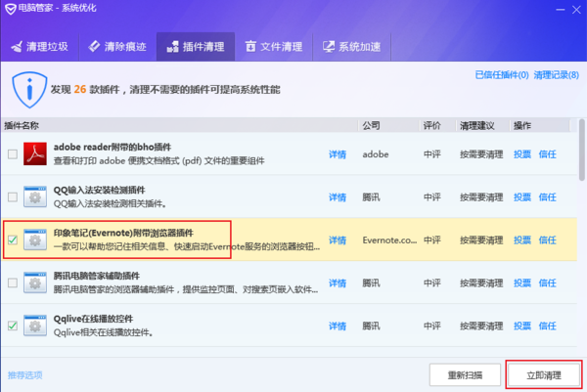Click the 腾讯电脑管家 plugin gear icon

[36, 283]
